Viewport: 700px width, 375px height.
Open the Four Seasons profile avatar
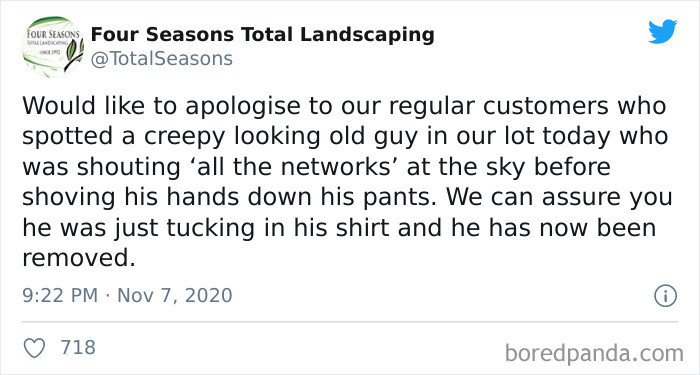tap(53, 47)
